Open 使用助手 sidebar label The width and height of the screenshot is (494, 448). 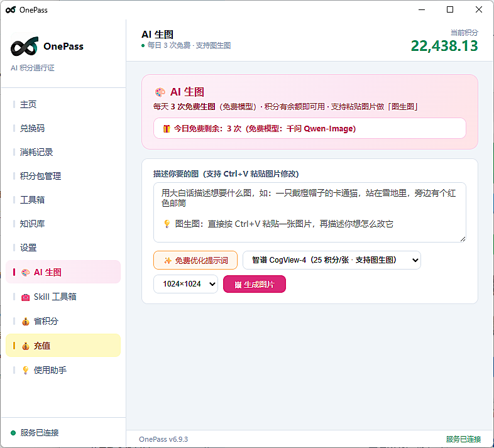[50, 370]
